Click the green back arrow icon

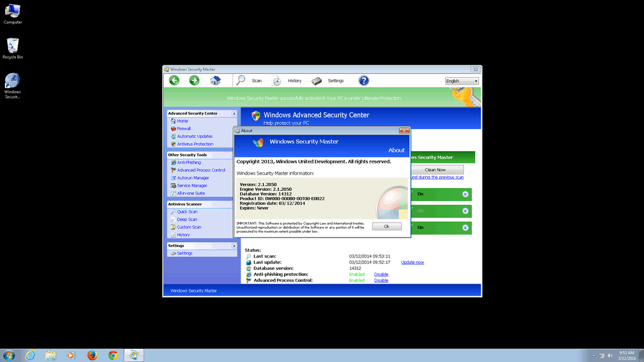(174, 80)
